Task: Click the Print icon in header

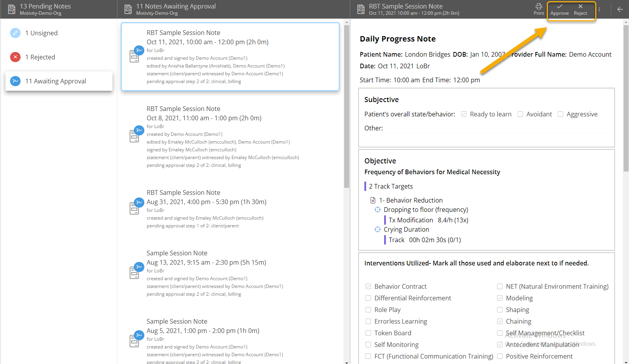Action: pos(539,9)
